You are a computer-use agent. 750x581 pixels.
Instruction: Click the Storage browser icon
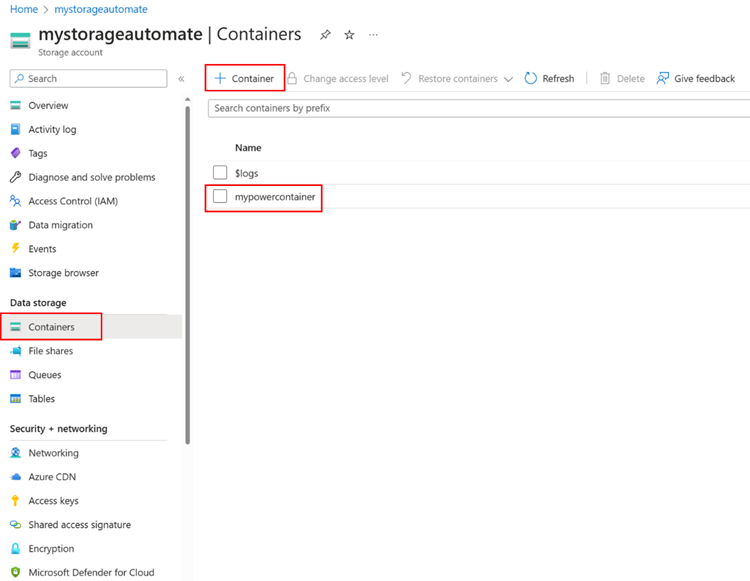pos(15,273)
